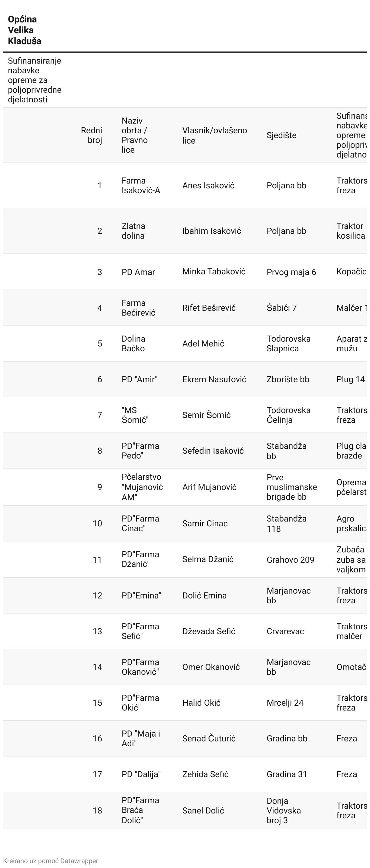This screenshot has height=868, width=370.
Task: Click owner name Omer Okanović
Action: click(x=211, y=667)
